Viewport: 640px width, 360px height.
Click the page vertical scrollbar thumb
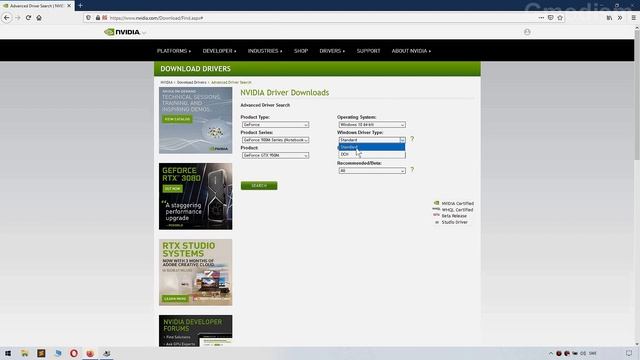(x=637, y=96)
